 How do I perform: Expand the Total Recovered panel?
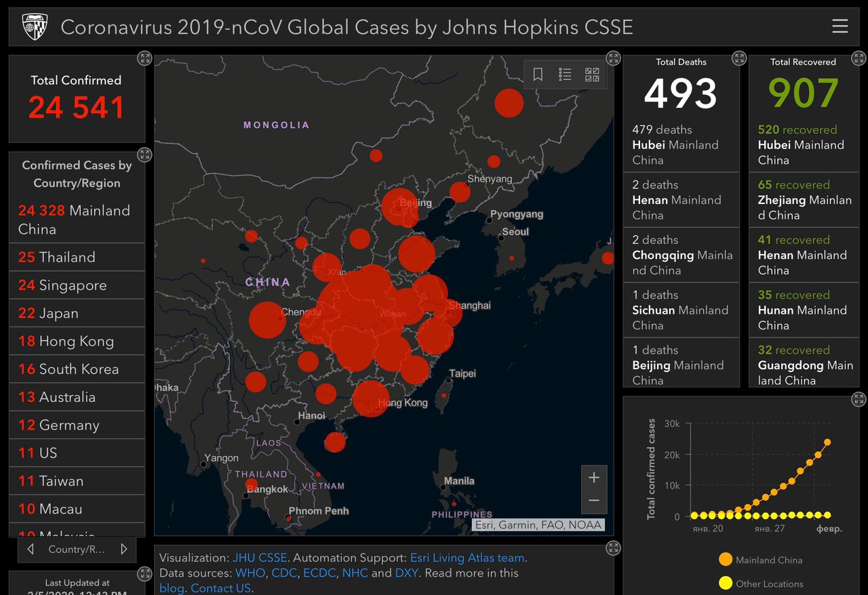click(858, 58)
